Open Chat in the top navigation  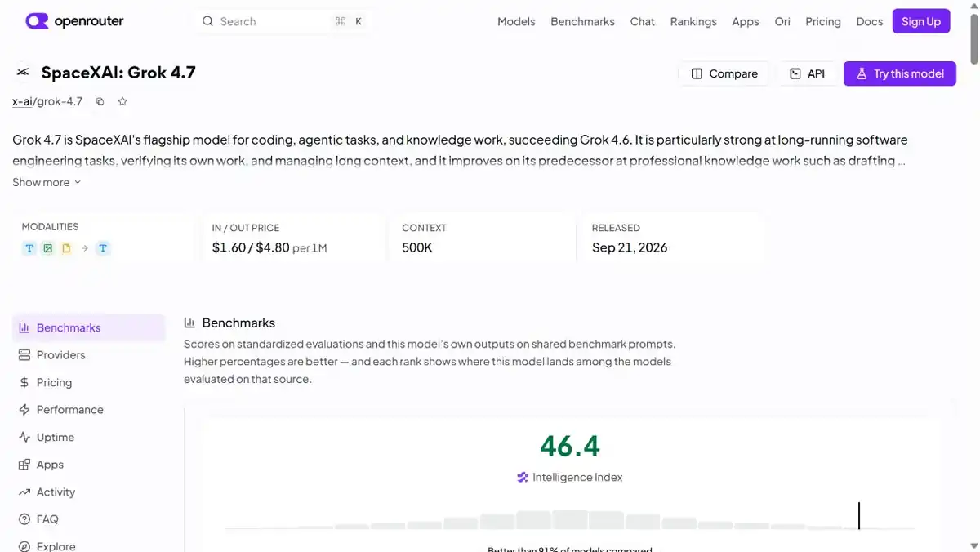[643, 21]
